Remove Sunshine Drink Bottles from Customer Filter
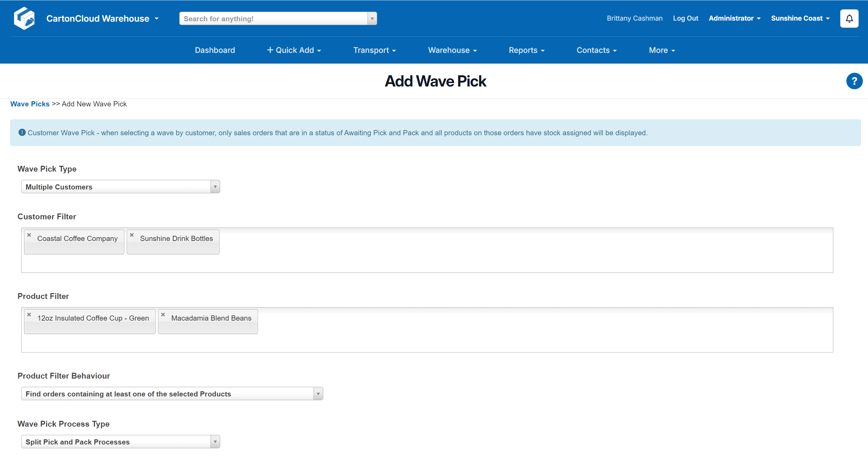 click(132, 235)
